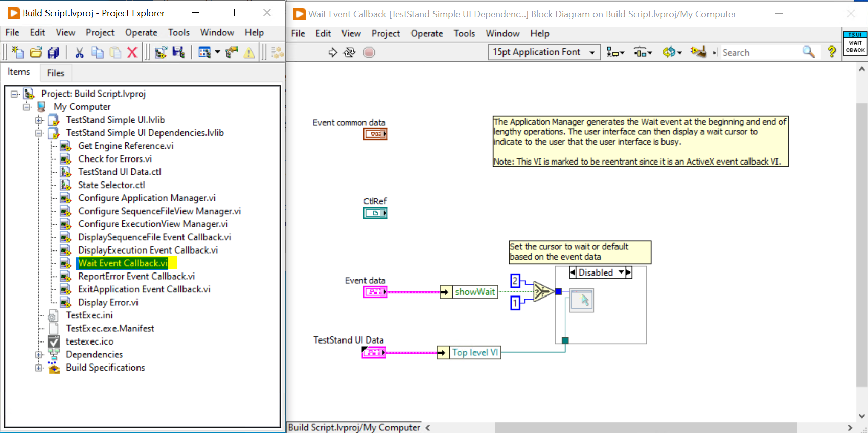This screenshot has height=433, width=868.
Task: Click the Event common data terminal
Action: coord(376,134)
